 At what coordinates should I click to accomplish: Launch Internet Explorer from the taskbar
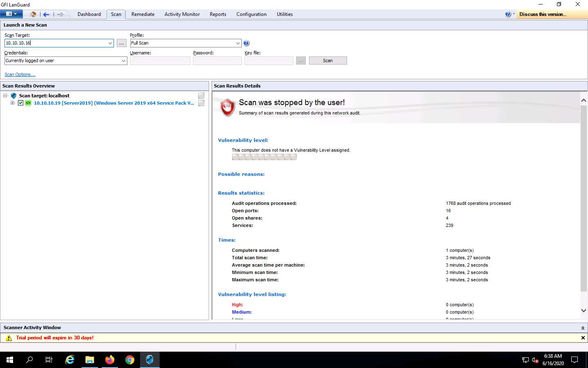click(70, 360)
